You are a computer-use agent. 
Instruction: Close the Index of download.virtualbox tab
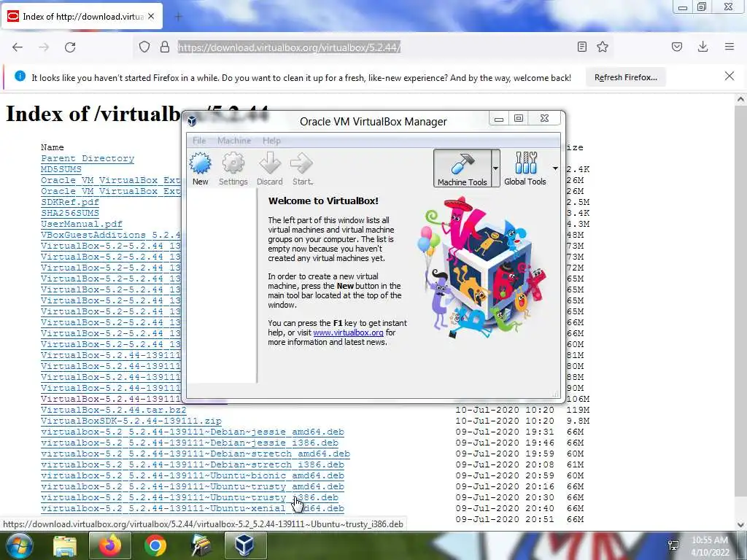click(x=151, y=17)
